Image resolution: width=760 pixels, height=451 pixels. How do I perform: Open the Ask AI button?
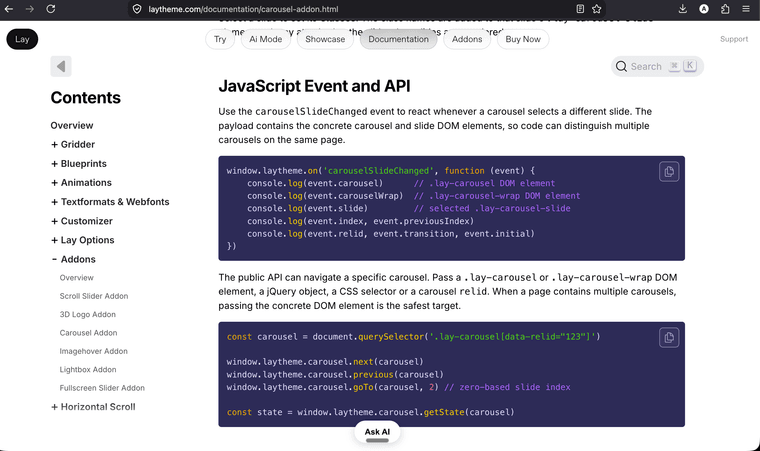(x=377, y=432)
